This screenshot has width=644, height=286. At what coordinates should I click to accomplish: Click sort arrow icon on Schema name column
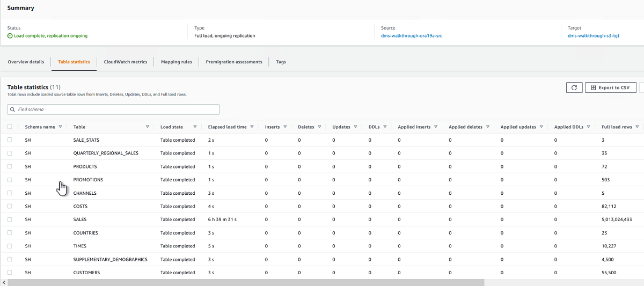61,127
